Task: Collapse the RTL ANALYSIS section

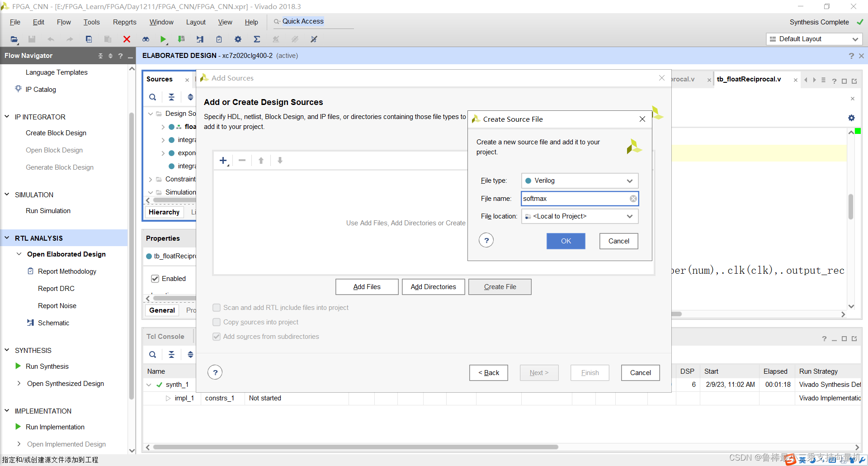Action: tap(7, 238)
